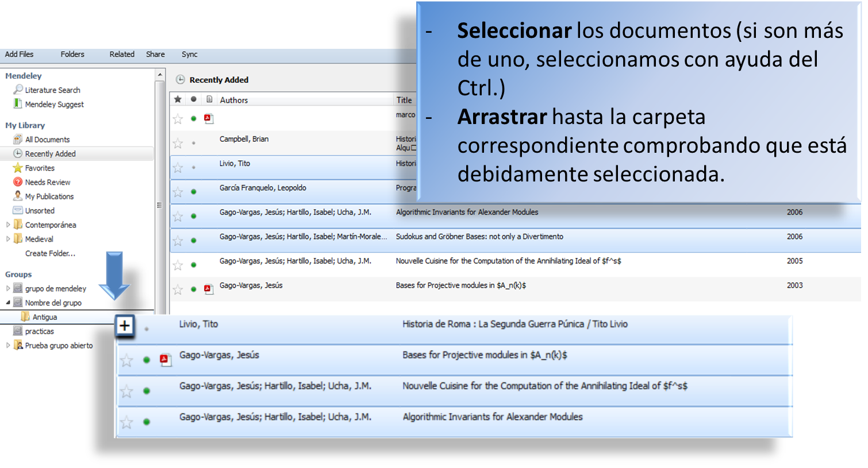Expand the Prueba grupo abierto group
Viewport: 868px width, 468px height.
pyautogui.click(x=8, y=345)
